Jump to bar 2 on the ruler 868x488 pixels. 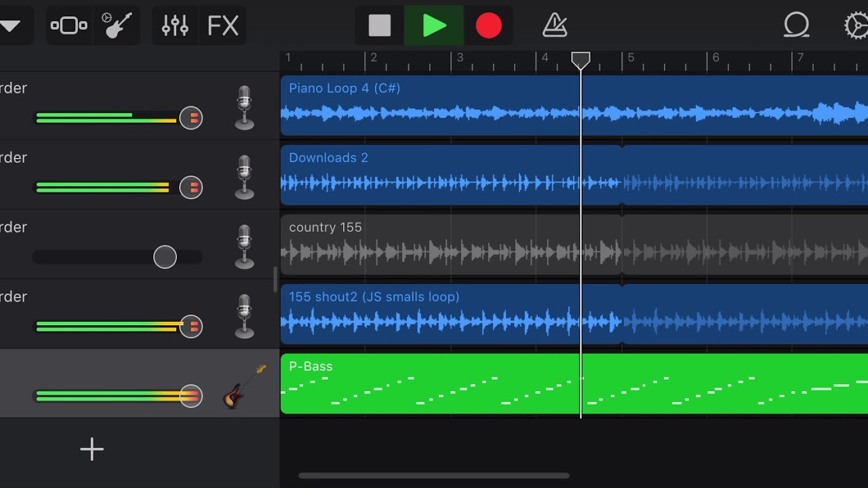373,58
